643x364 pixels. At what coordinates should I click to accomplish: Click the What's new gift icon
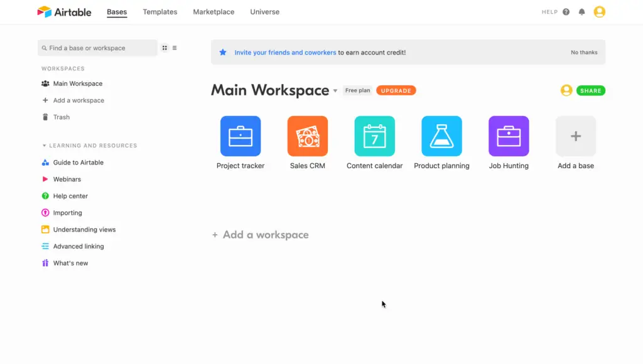45,263
